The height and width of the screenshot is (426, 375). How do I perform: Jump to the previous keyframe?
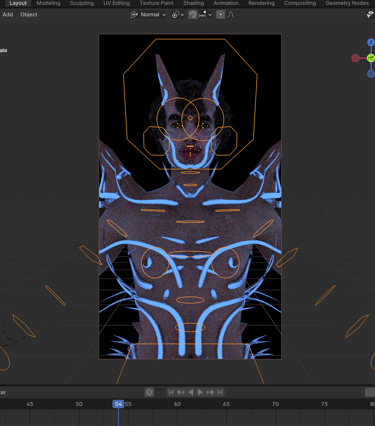(x=181, y=392)
